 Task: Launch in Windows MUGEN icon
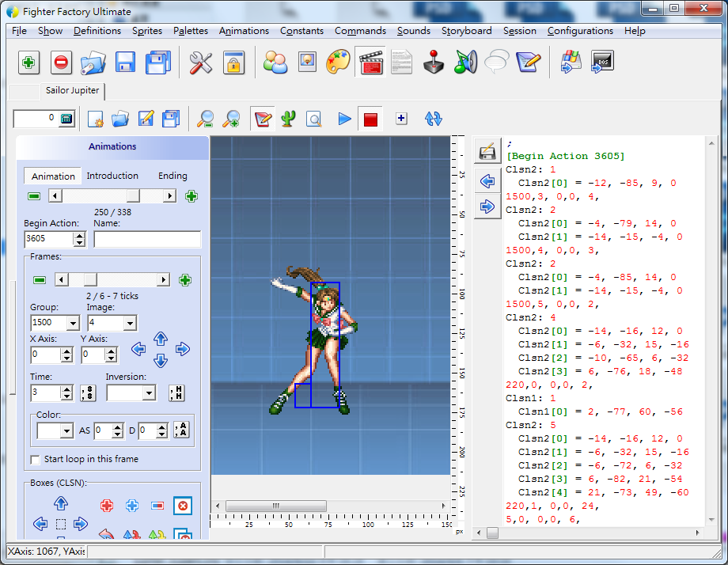pyautogui.click(x=571, y=63)
